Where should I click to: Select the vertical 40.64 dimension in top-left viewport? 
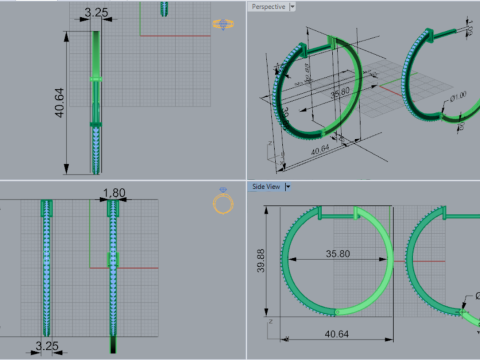click(59, 103)
